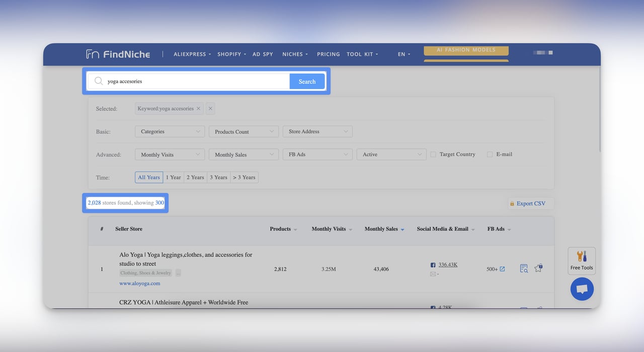The image size is (644, 352).
Task: Click the magnifier icon in search box
Action: 99,81
